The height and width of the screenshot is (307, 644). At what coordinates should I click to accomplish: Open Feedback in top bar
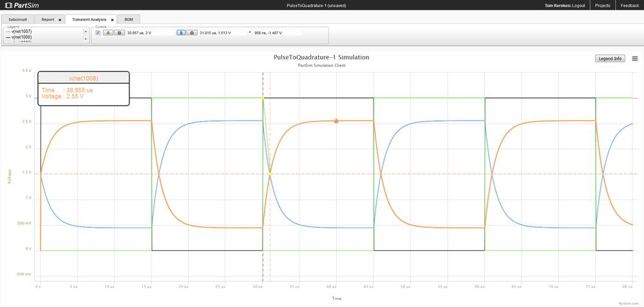pyautogui.click(x=629, y=5)
